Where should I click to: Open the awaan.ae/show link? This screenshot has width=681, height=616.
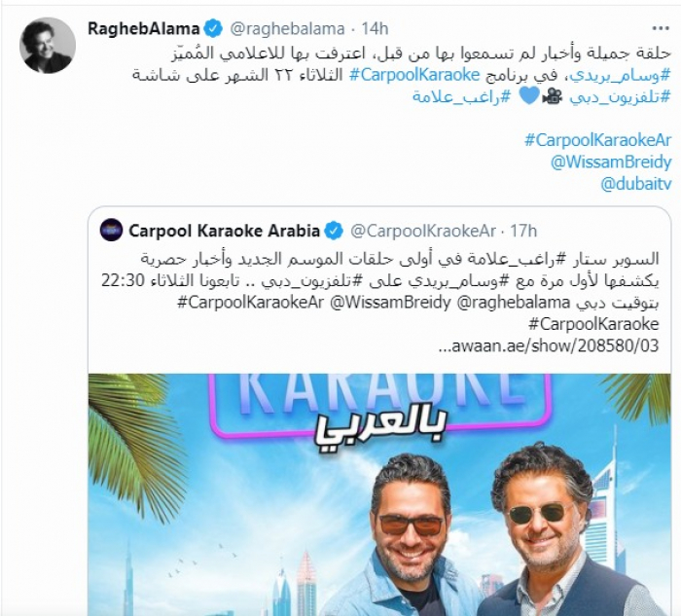549,346
